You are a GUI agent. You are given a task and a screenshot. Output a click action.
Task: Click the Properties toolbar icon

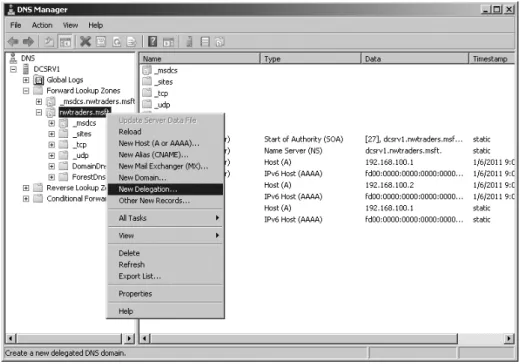pos(101,42)
